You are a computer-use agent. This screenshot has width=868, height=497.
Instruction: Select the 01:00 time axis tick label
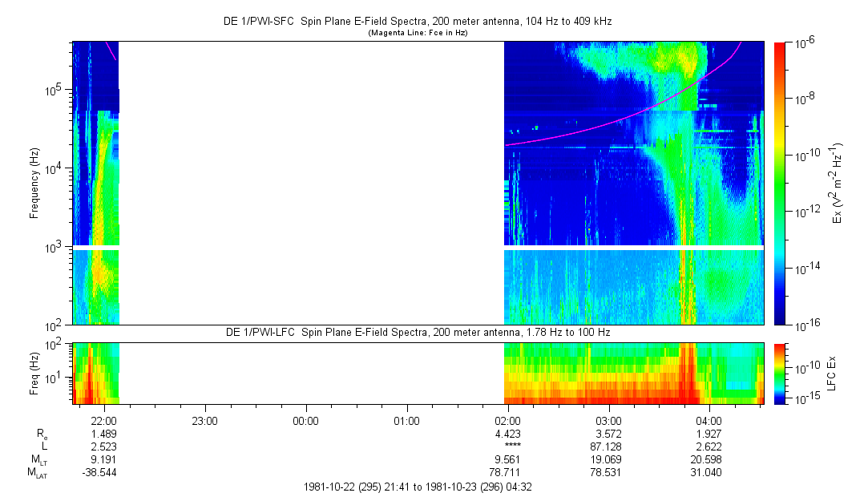(x=407, y=421)
